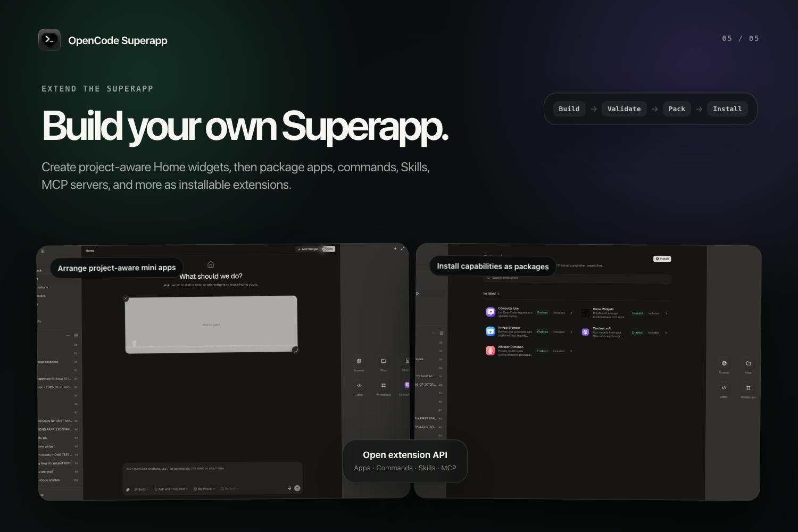Select the Pack step pill
The width and height of the screenshot is (798, 532).
coord(677,109)
